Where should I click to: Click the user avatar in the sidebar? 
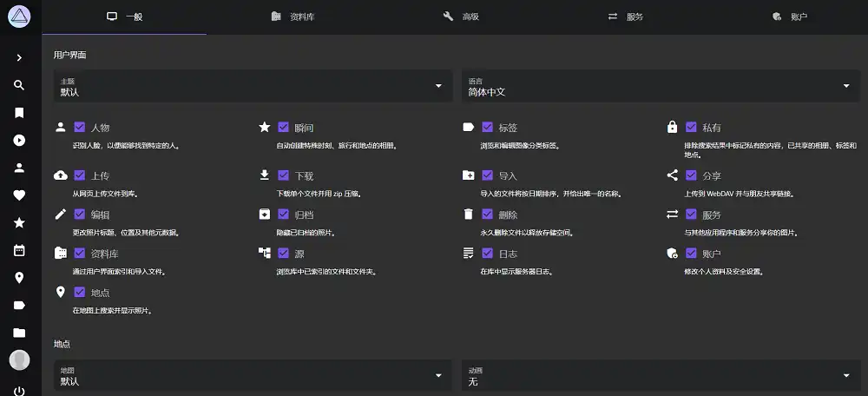19,360
